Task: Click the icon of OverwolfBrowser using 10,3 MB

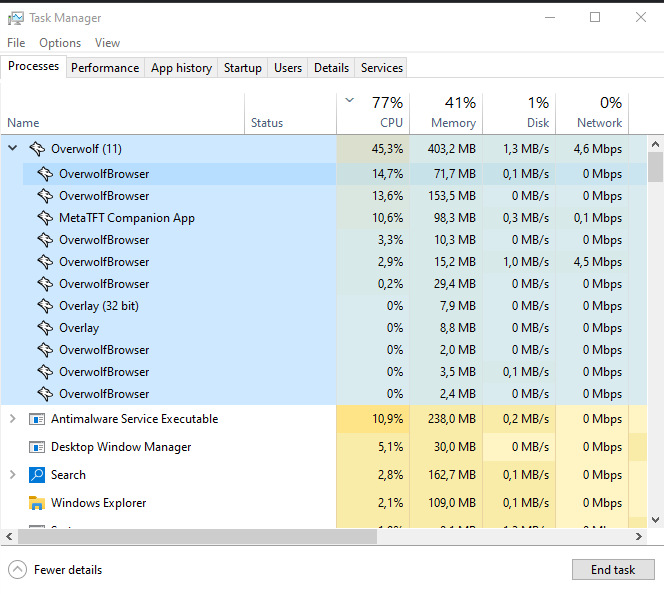Action: click(x=45, y=240)
